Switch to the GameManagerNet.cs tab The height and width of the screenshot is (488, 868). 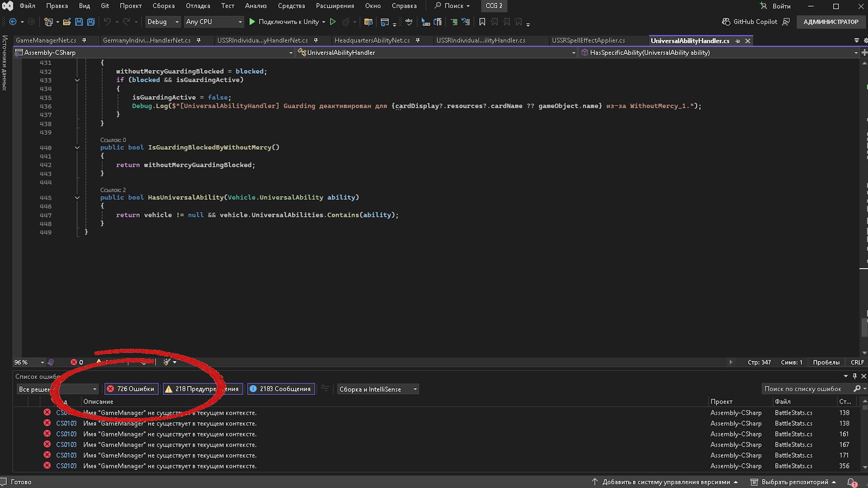coord(46,41)
